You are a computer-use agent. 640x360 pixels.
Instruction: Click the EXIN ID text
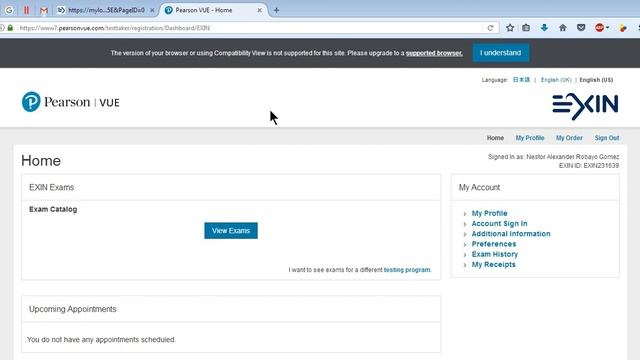click(x=589, y=165)
